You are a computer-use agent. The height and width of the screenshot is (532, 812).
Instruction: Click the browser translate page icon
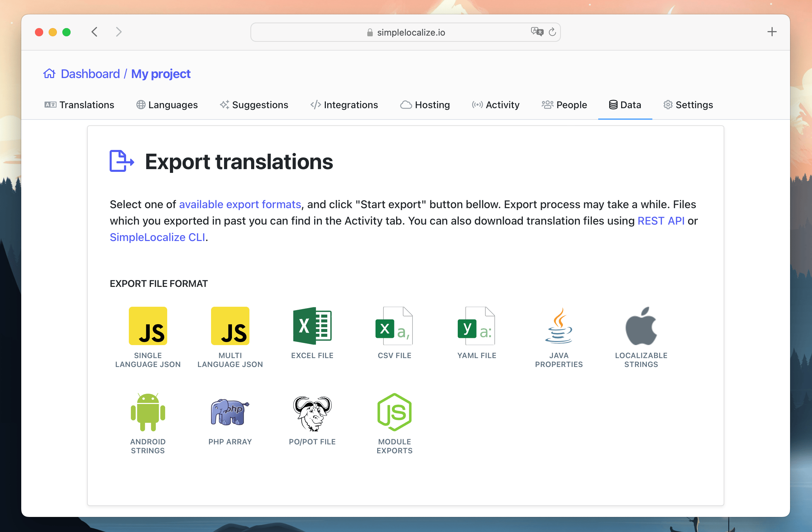[x=537, y=32]
